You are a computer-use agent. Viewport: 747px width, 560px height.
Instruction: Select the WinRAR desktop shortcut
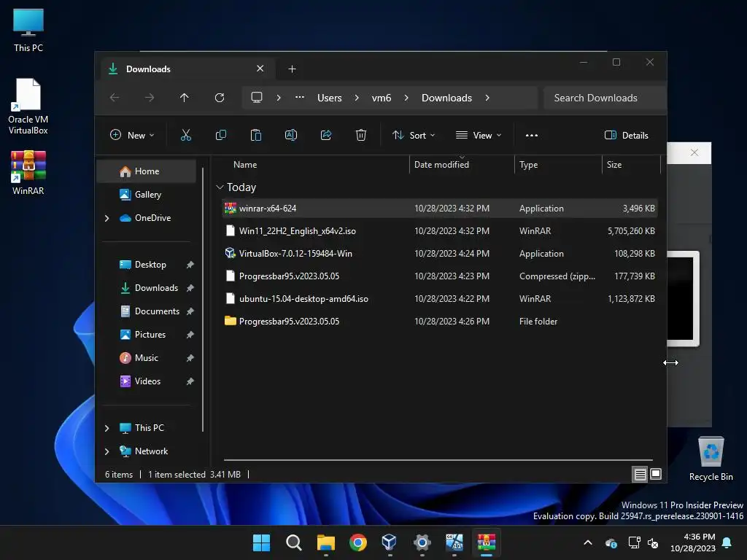[x=28, y=173]
